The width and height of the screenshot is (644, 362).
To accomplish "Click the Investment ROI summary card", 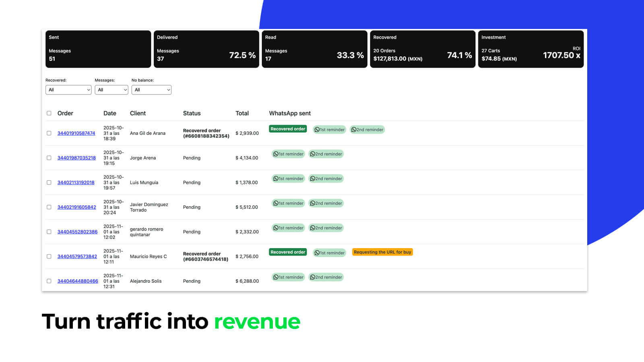I will point(530,49).
